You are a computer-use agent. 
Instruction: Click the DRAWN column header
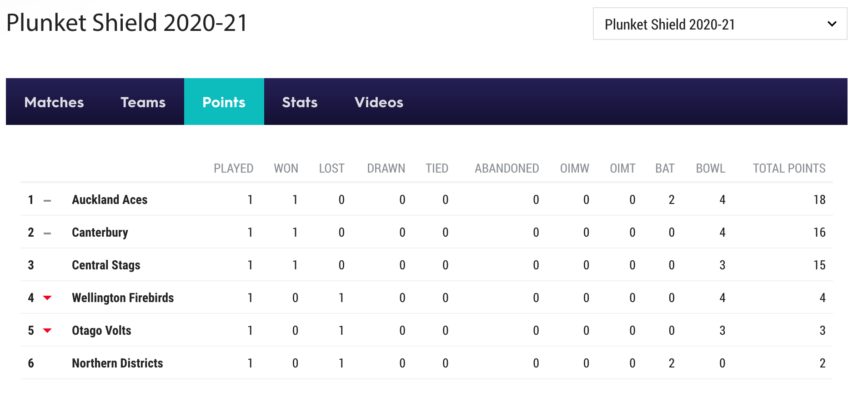[x=386, y=169]
